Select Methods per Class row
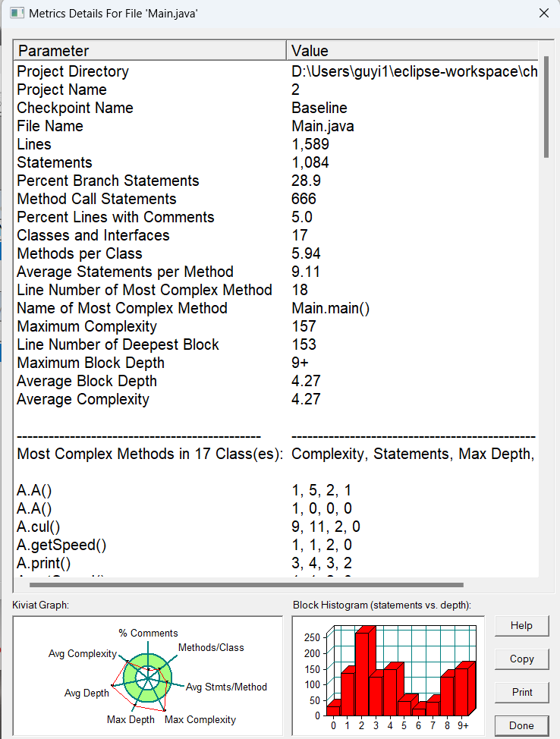Viewport: 560px width, 739px height. (x=275, y=253)
